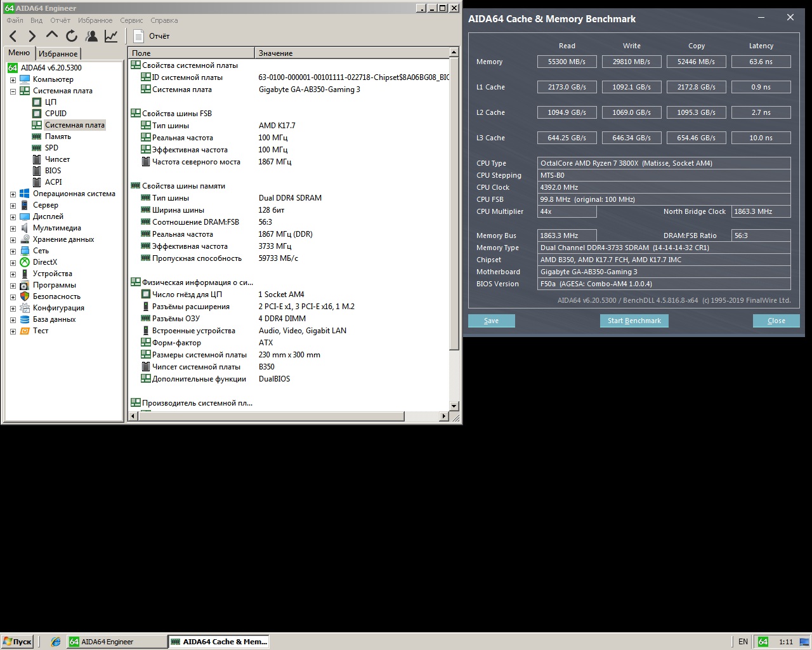Switch to the Избранное tab
This screenshot has width=812, height=650.
(58, 54)
